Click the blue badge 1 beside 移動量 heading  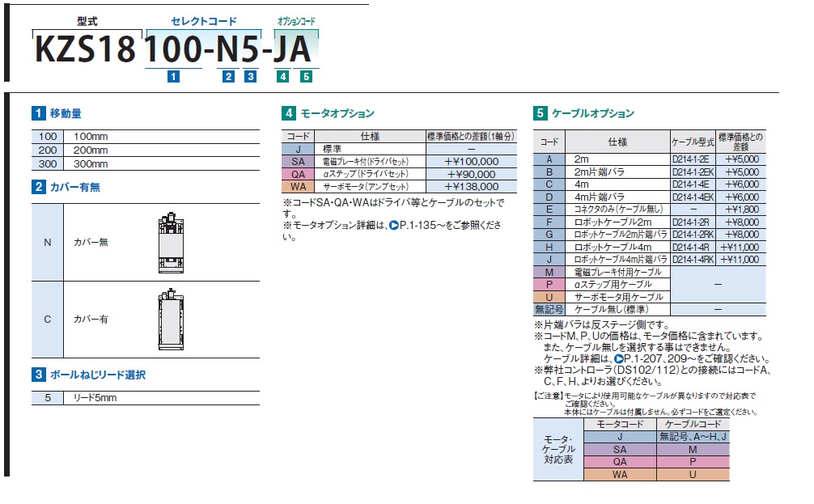tap(37, 114)
